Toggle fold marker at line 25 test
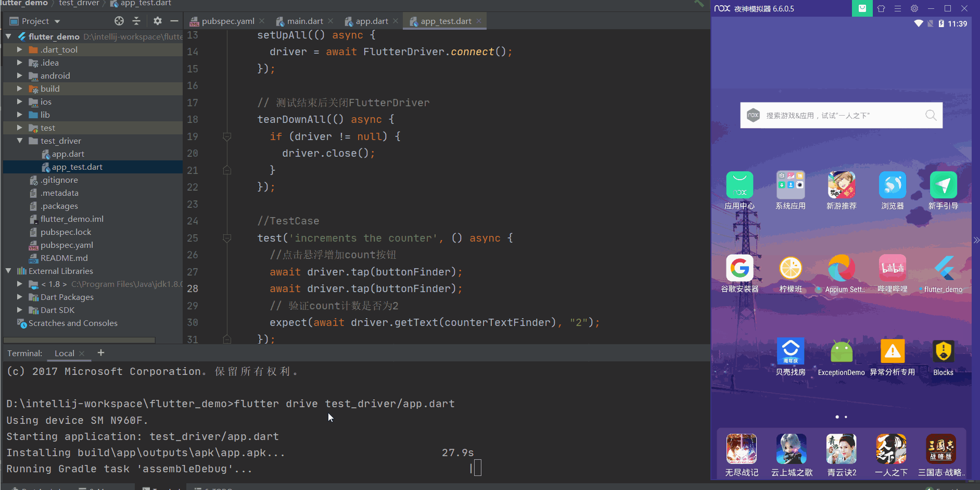Screen dimensions: 980x490 pos(227,238)
